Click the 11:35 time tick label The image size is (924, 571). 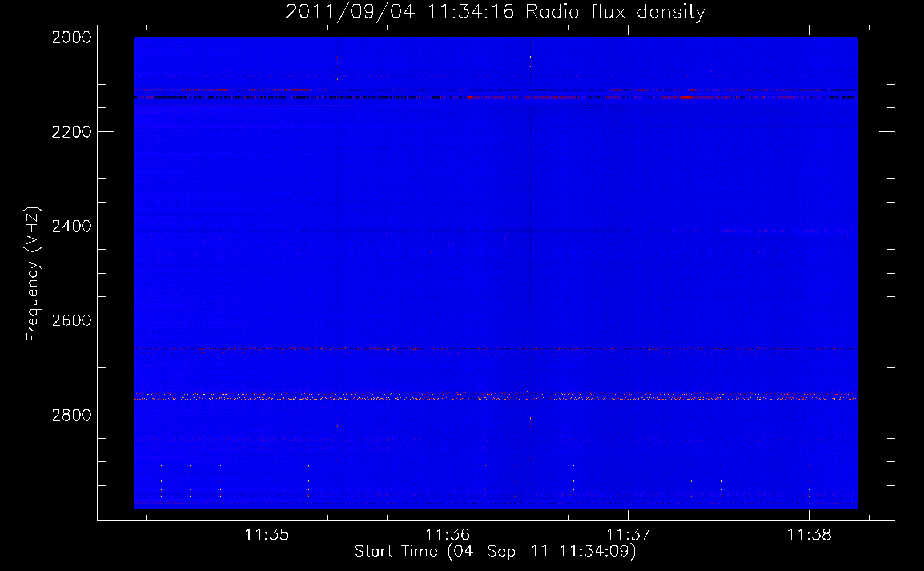(x=267, y=534)
